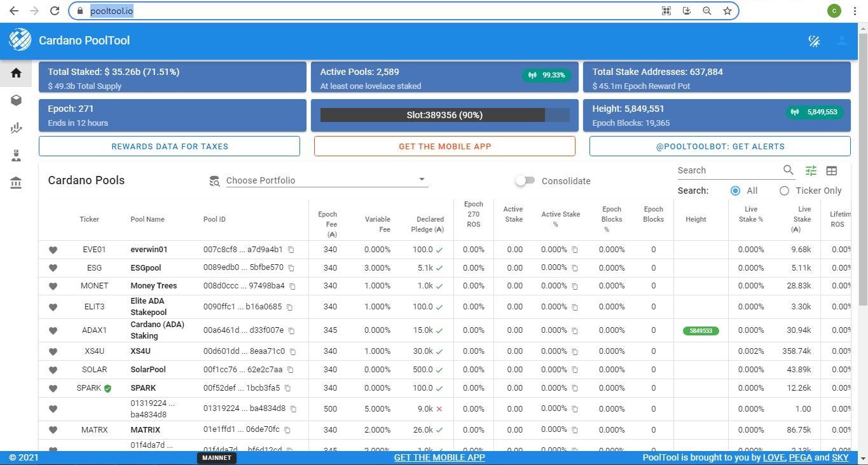The image size is (868, 465).
Task: Copy the SolarPool pool ID
Action: point(290,370)
